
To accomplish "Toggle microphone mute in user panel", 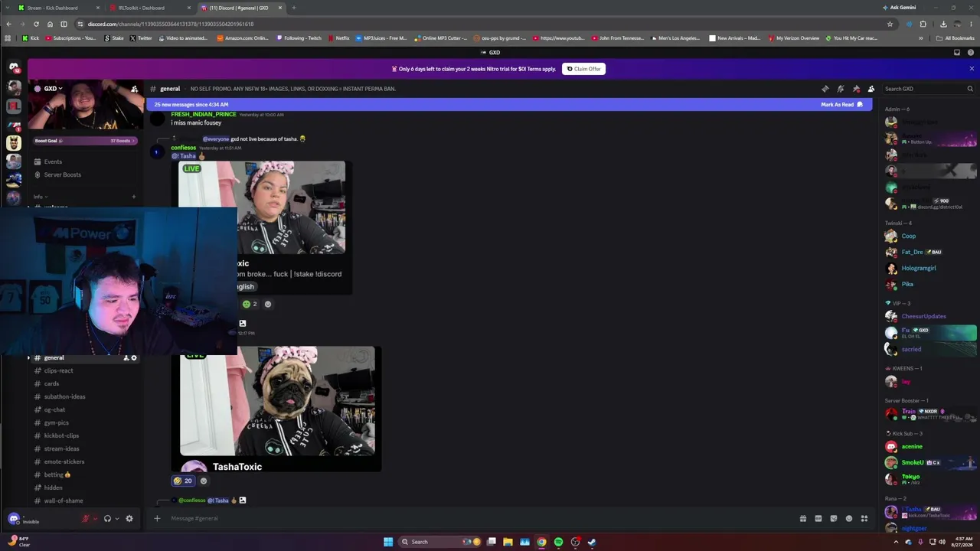I will [86, 518].
